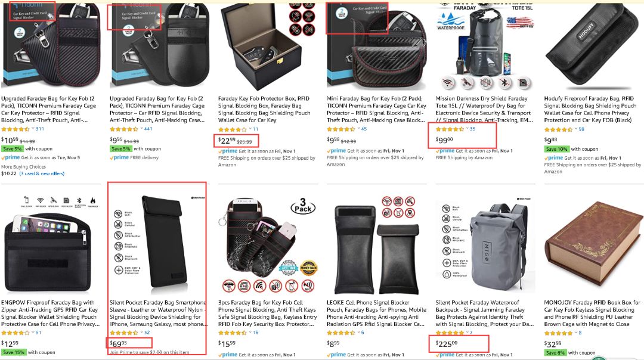The width and height of the screenshot is (644, 360).
Task: Click the Save 15% coupon badge on ENGPOW
Action: [x=14, y=352]
